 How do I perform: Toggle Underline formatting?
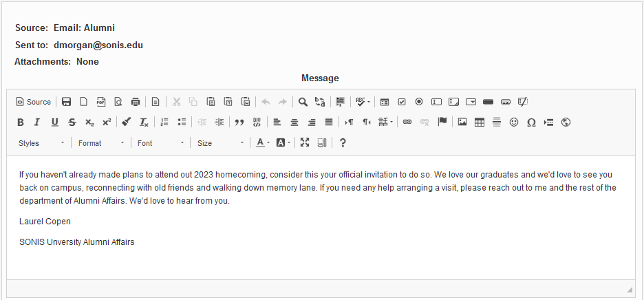tap(54, 122)
